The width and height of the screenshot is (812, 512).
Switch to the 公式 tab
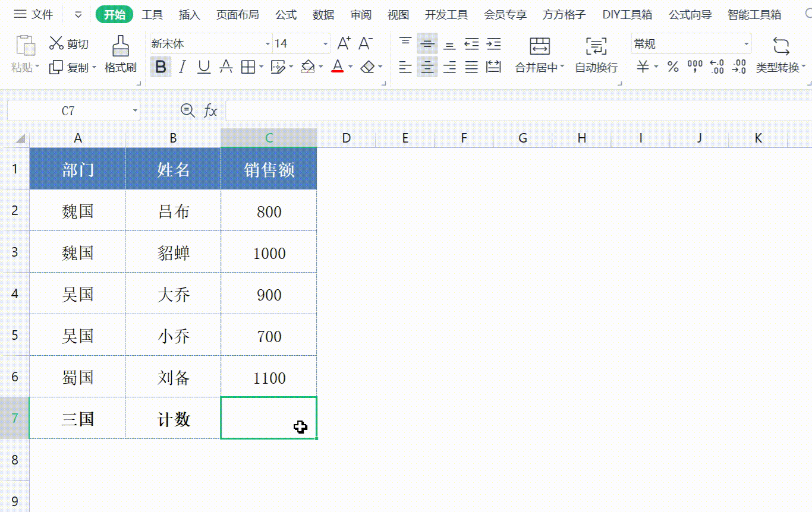coord(286,15)
